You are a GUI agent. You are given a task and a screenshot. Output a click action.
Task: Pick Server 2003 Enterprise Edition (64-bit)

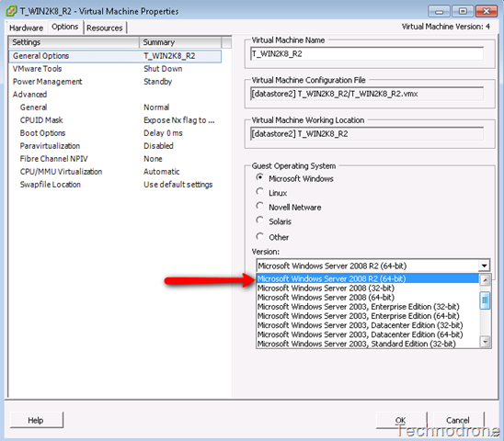(x=368, y=316)
